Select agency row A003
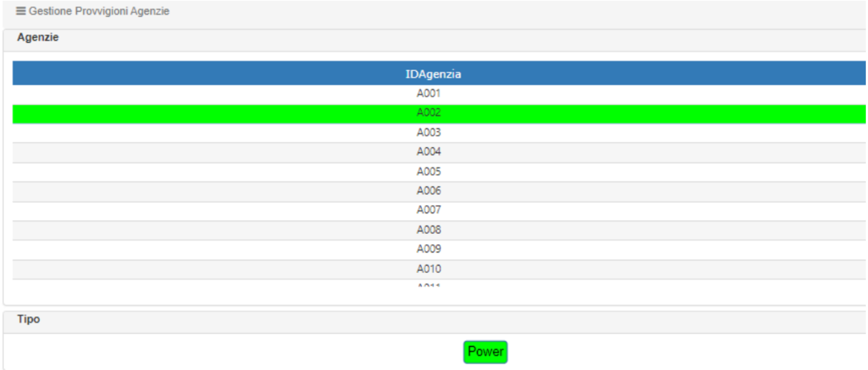 pos(439,132)
